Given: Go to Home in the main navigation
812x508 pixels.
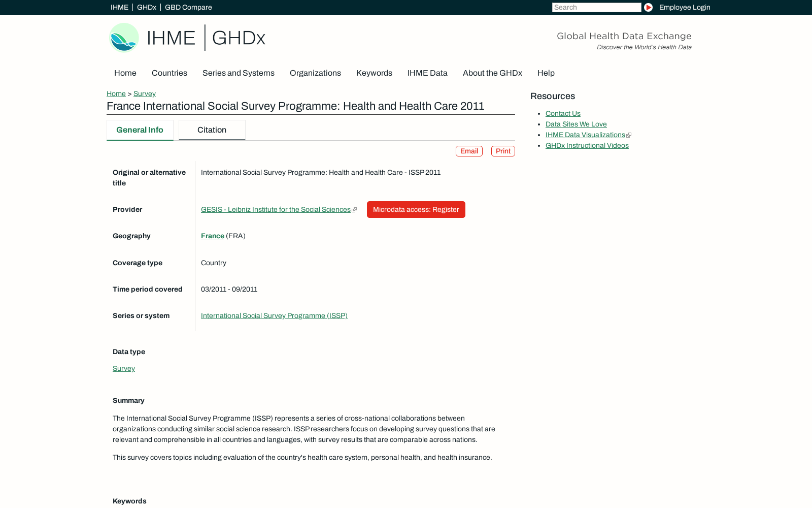Looking at the screenshot, I should point(125,73).
